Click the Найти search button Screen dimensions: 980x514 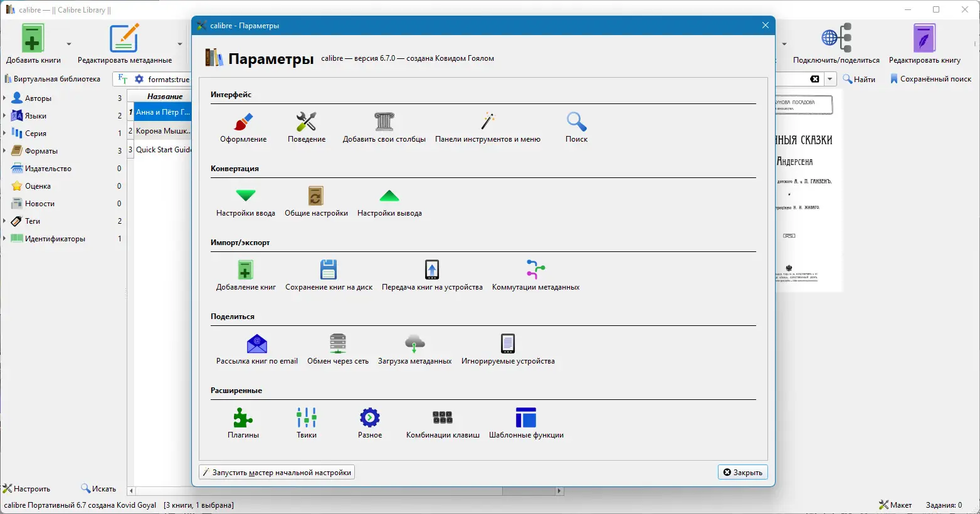click(x=859, y=79)
